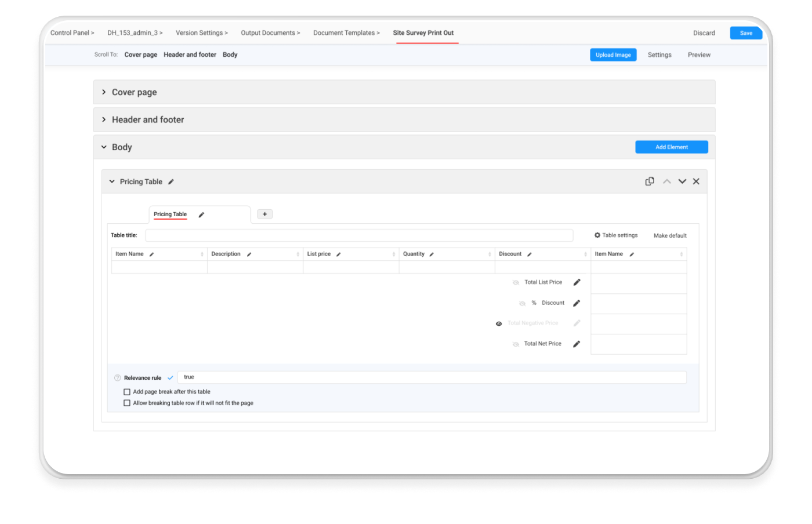Move Pricing Table element up
Viewport: 812px width, 524px height.
(x=667, y=181)
